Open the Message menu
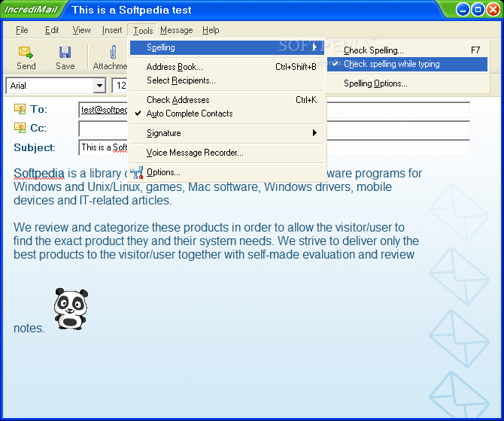 click(177, 30)
